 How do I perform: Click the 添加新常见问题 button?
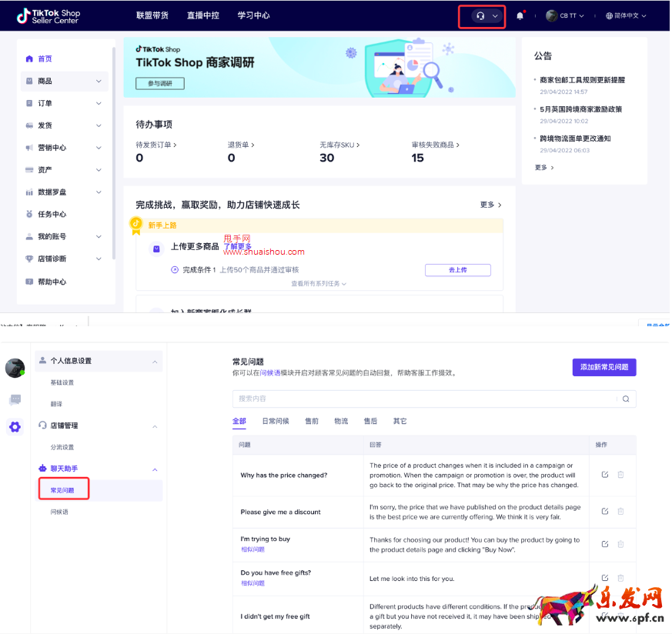pyautogui.click(x=603, y=368)
